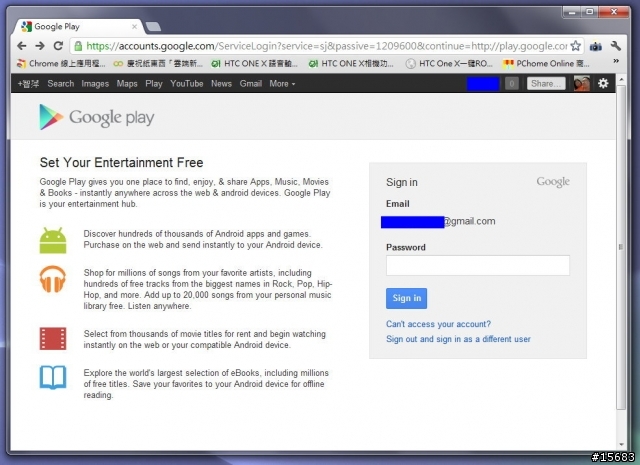The width and height of the screenshot is (640, 465).
Task: Click the address bar URL
Action: 327,46
